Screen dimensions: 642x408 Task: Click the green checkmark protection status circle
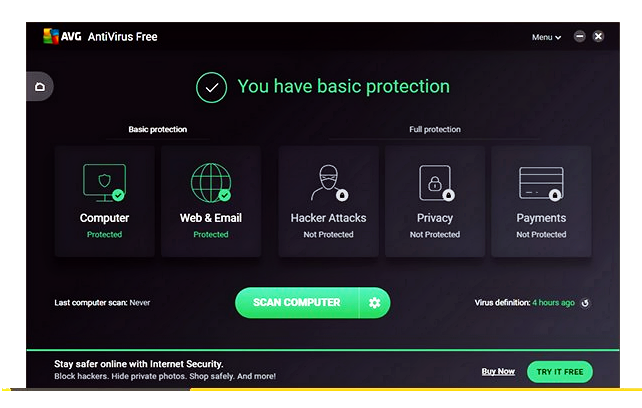[x=211, y=87]
